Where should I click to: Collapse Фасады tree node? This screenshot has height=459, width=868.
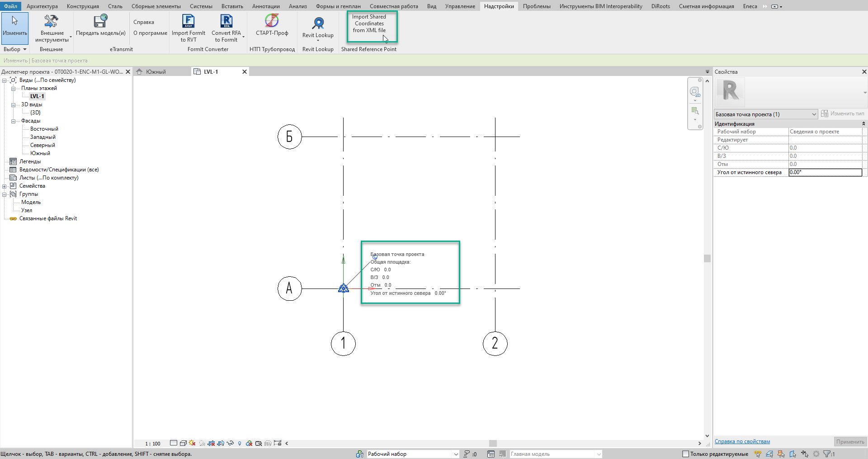pos(13,121)
